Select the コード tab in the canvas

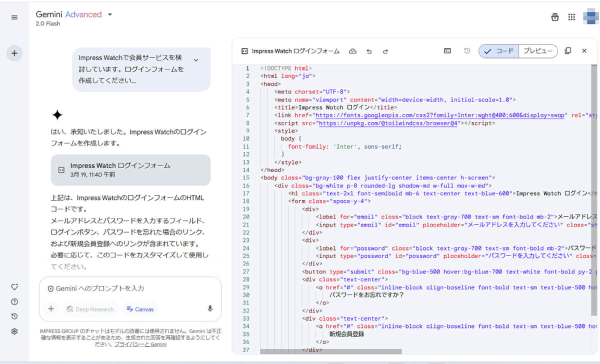pyautogui.click(x=502, y=51)
